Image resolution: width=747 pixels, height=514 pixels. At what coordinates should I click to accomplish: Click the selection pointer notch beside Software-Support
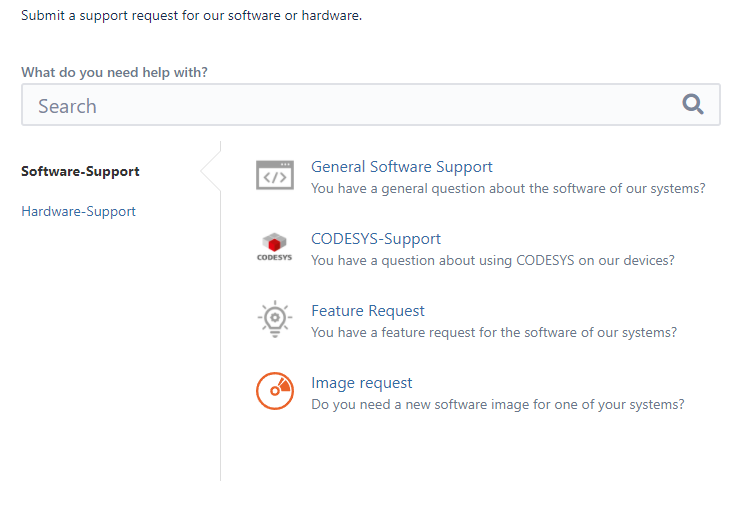(x=211, y=171)
